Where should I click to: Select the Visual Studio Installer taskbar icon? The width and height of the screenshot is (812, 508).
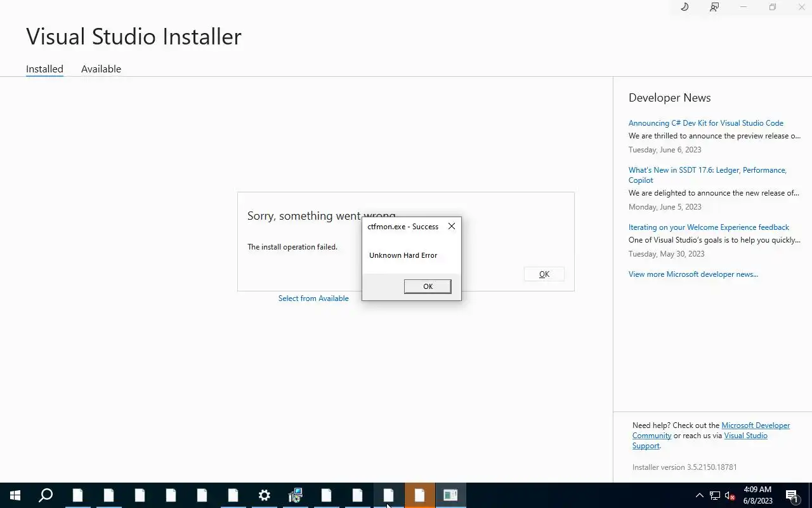click(450, 495)
